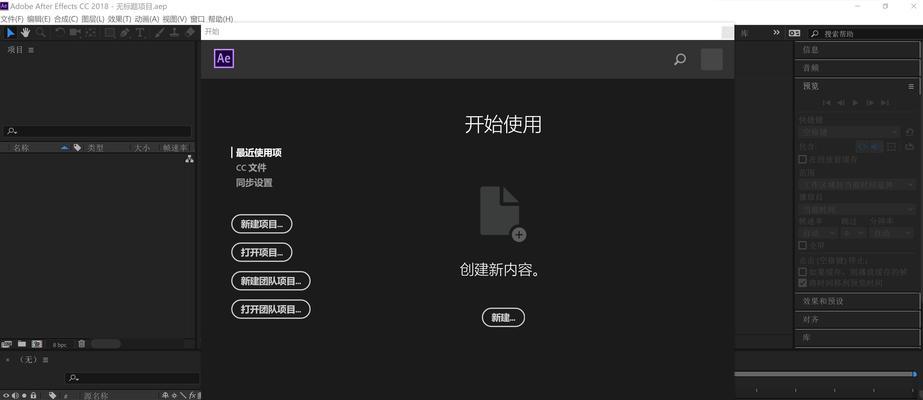Open the Composition menu
The image size is (923, 400).
tap(66, 19)
